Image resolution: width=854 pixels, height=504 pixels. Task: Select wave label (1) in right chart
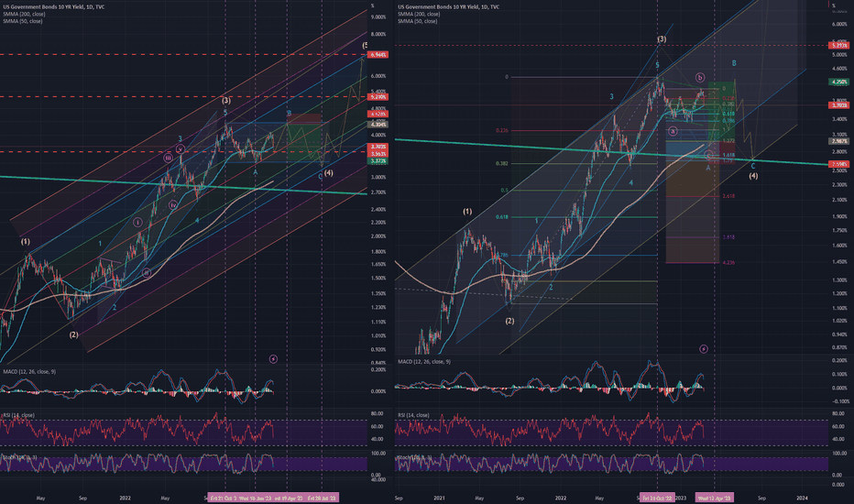467,212
